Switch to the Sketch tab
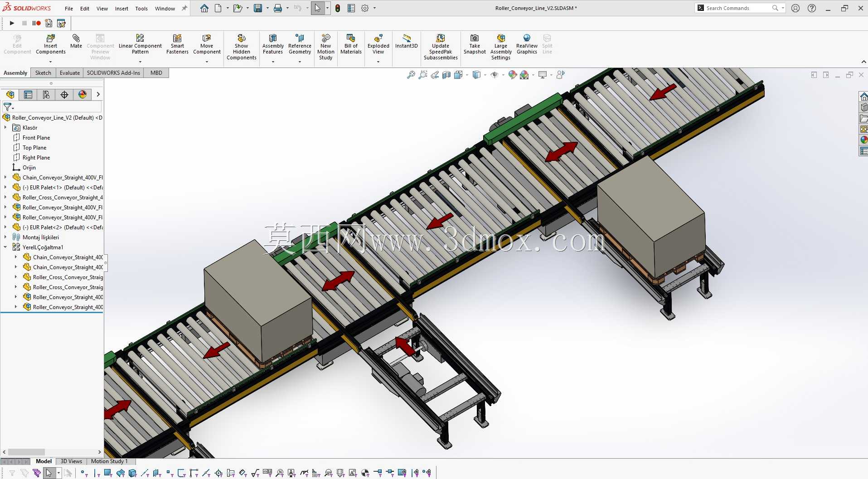Screen dimensions: 868x479 pyautogui.click(x=43, y=73)
